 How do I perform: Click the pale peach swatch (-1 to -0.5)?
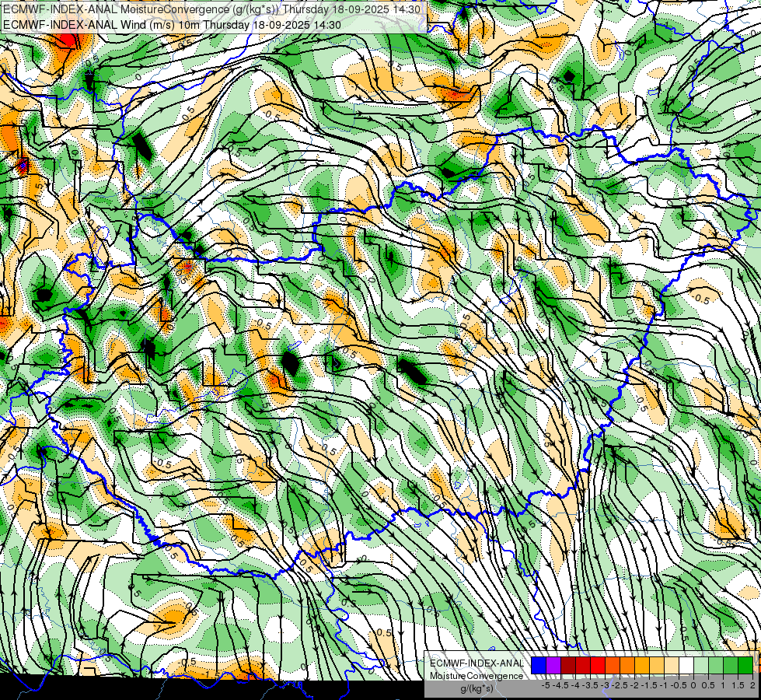672,666
